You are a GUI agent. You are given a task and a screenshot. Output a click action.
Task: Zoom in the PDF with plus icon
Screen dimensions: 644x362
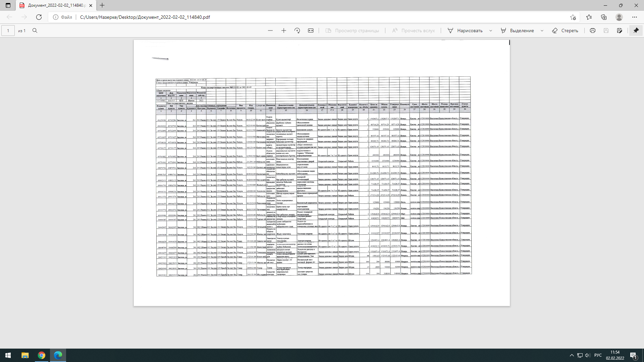point(284,31)
